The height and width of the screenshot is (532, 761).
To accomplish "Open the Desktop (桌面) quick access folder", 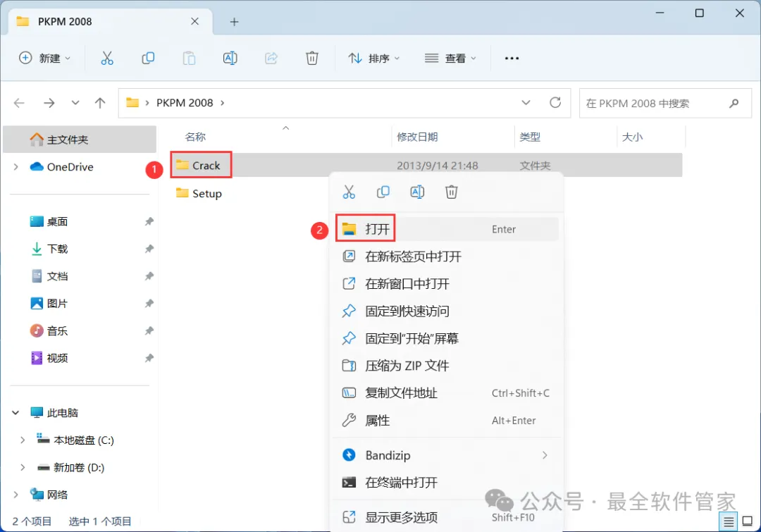I will 57,222.
